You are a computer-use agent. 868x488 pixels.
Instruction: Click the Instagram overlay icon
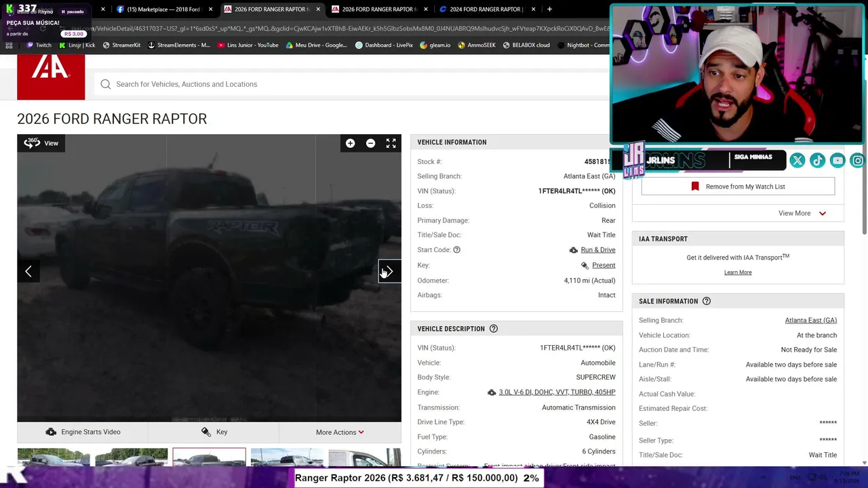[x=859, y=161]
